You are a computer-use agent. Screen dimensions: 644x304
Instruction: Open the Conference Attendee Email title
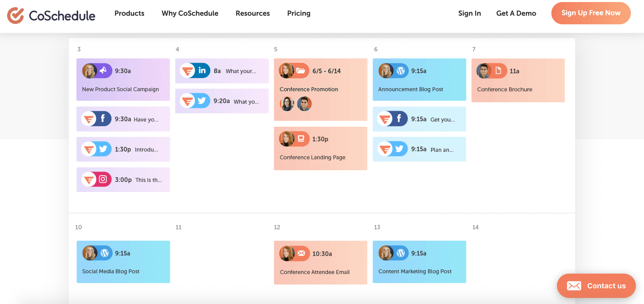coord(315,272)
